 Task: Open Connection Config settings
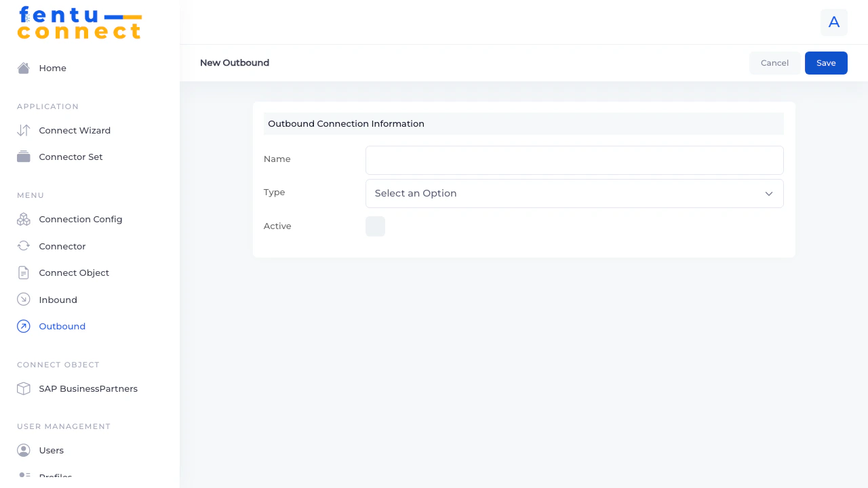23,219
